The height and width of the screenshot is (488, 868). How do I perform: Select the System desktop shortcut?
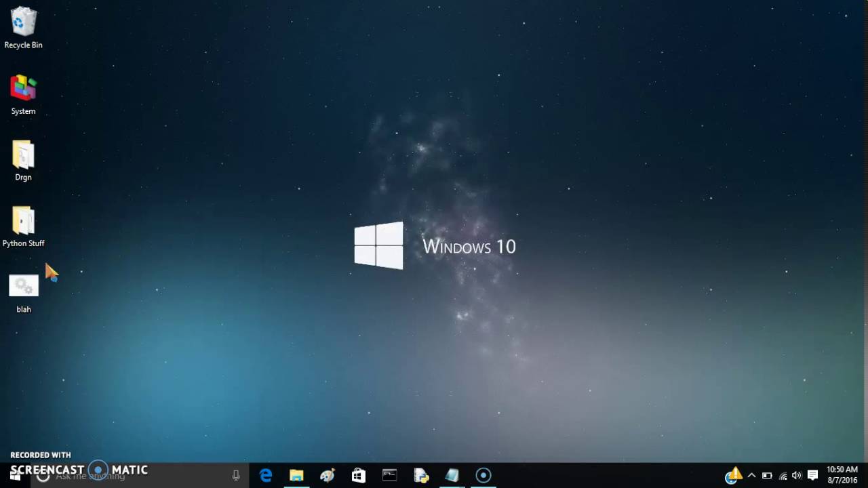(x=23, y=95)
